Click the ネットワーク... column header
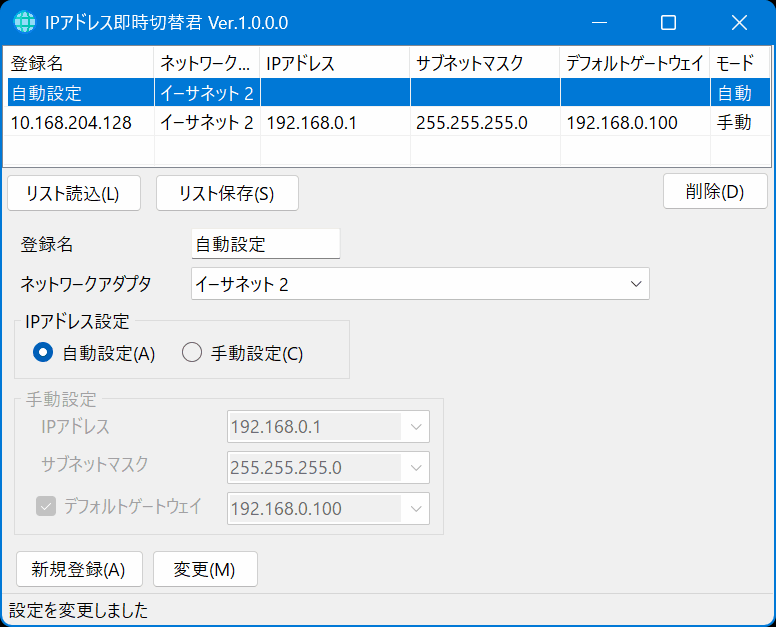The width and height of the screenshot is (776, 627). click(207, 63)
